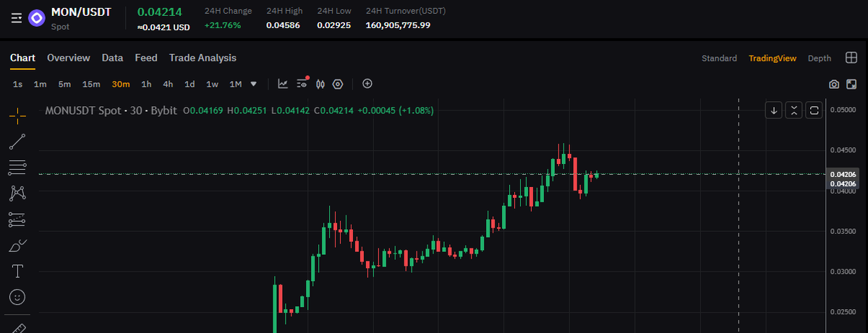Image resolution: width=868 pixels, height=333 pixels.
Task: Click the MON token logo icon
Action: point(36,19)
